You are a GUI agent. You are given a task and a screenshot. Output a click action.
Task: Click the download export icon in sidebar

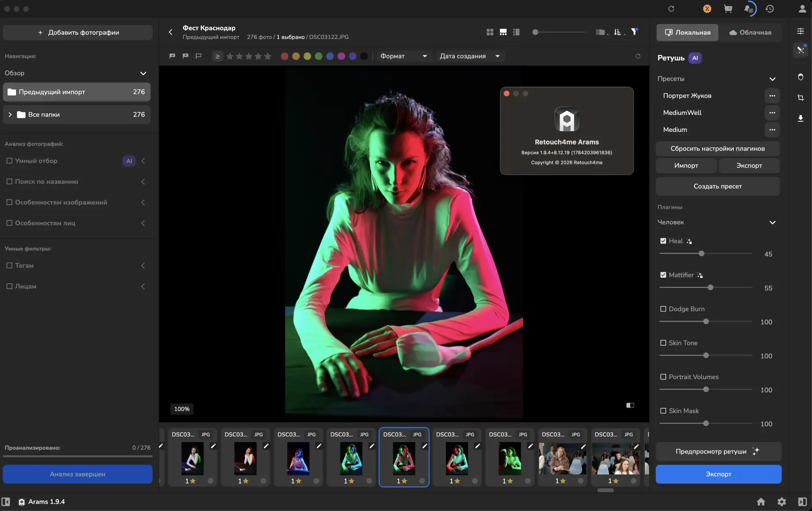point(801,118)
